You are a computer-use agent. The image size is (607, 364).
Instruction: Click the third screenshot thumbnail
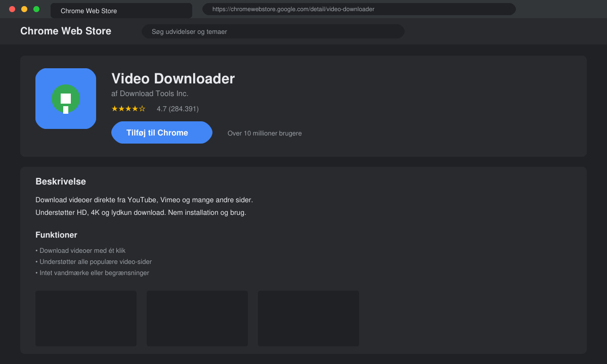tap(309, 318)
